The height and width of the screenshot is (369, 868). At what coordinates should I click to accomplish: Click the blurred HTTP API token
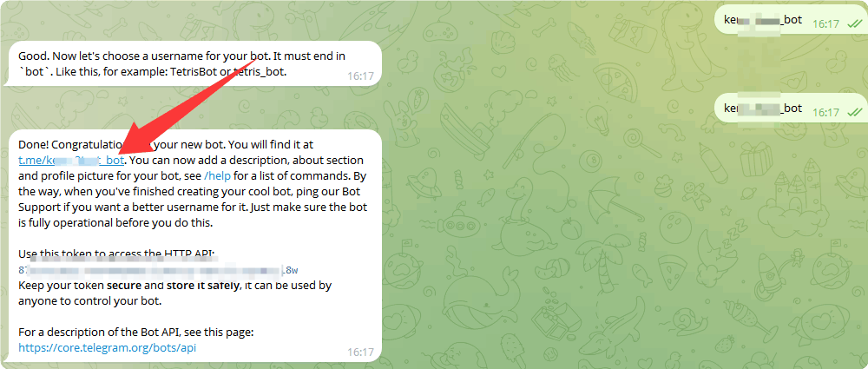pos(156,269)
